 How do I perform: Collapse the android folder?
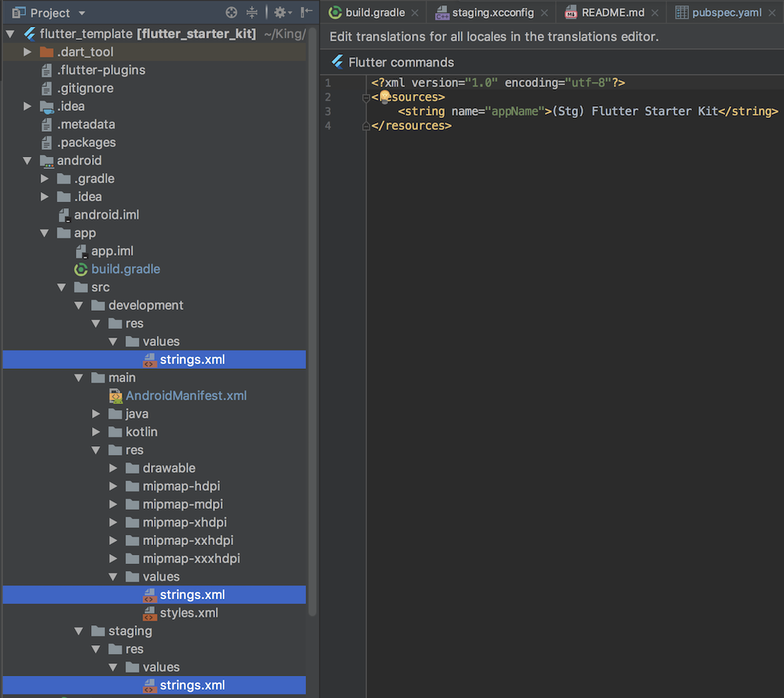(x=27, y=161)
